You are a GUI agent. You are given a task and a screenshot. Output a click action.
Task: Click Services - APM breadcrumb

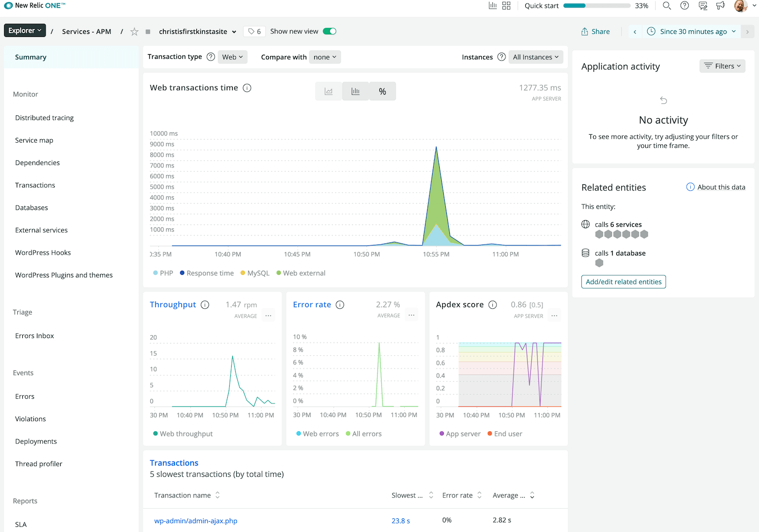[x=87, y=31]
